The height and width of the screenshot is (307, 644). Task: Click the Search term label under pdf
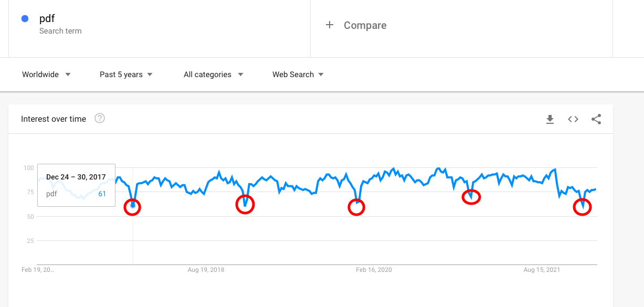coord(60,31)
